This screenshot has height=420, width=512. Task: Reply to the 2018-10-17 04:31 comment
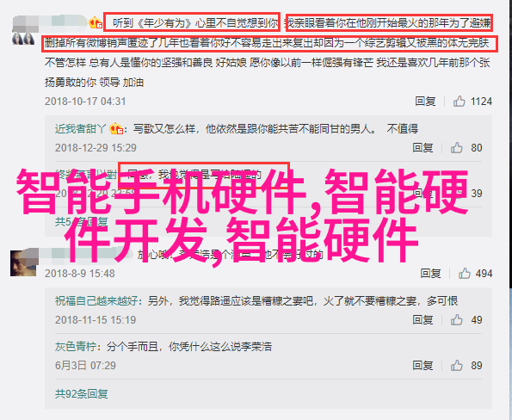425,102
